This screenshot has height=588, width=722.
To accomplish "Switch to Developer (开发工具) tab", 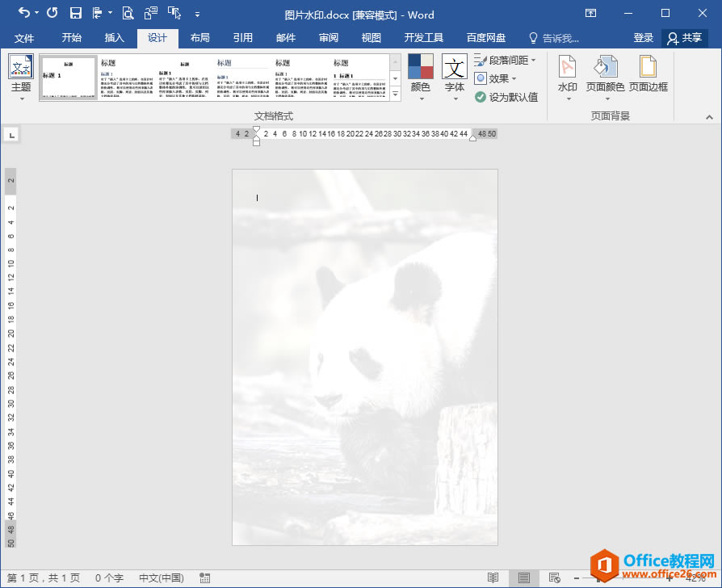I will point(424,38).
